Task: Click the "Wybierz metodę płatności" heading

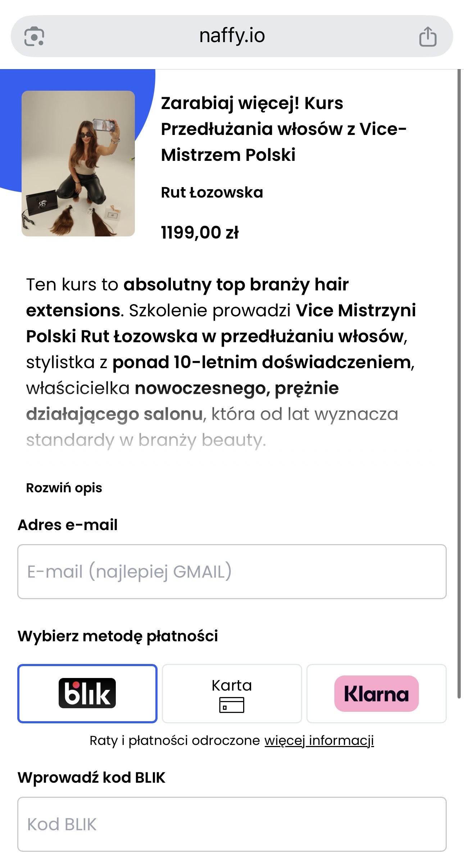Action: (x=118, y=636)
